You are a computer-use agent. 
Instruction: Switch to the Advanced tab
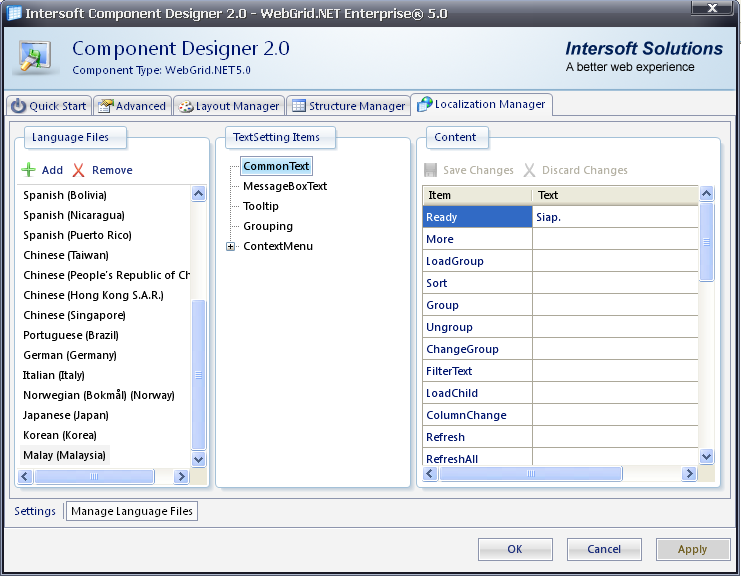tap(132, 106)
